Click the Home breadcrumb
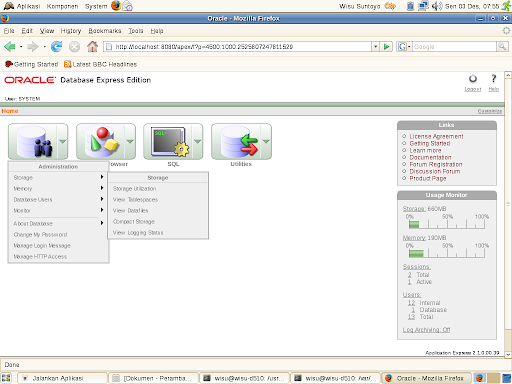This screenshot has height=384, width=512. click(10, 111)
